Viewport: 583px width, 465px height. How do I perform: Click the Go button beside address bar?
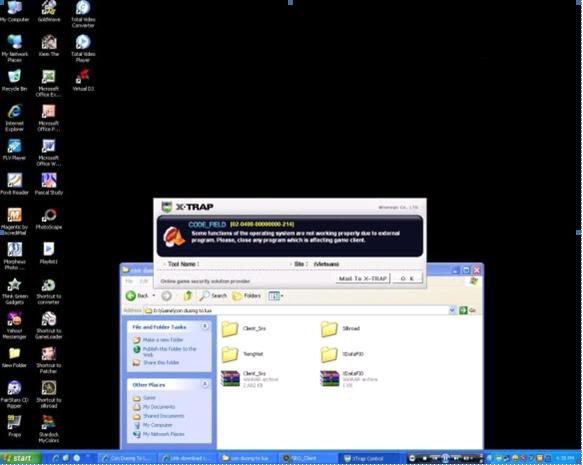pyautogui.click(x=468, y=310)
